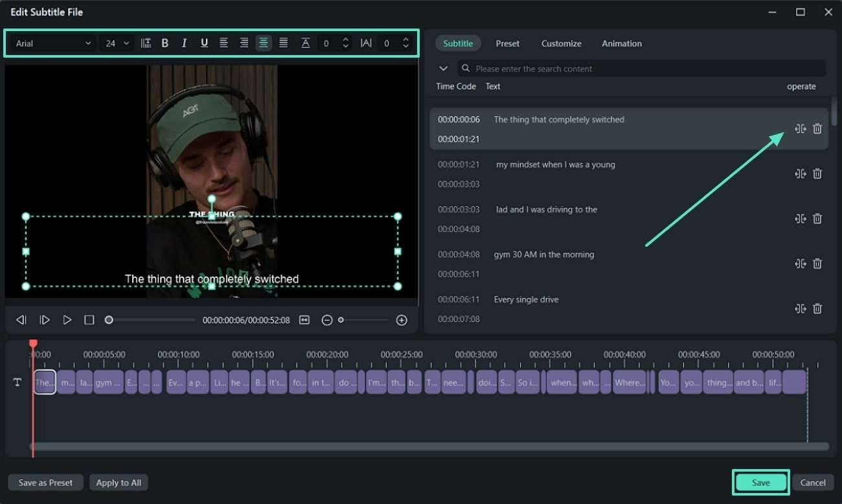Screen dimensions: 842x504
Task: Open the Customize tab
Action: (x=561, y=43)
